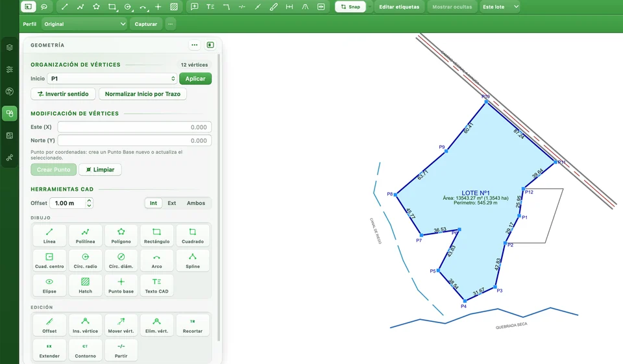Click the Offset value stepper arrows

point(90,203)
